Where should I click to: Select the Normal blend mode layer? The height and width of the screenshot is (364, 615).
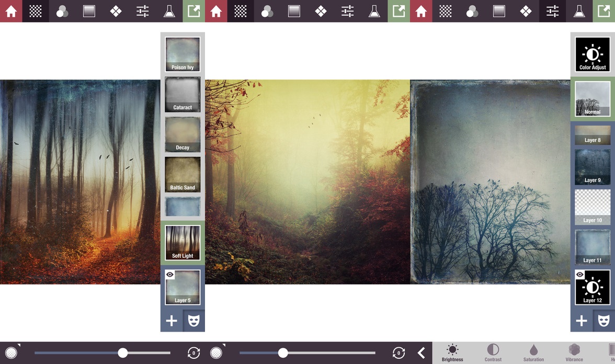point(592,99)
